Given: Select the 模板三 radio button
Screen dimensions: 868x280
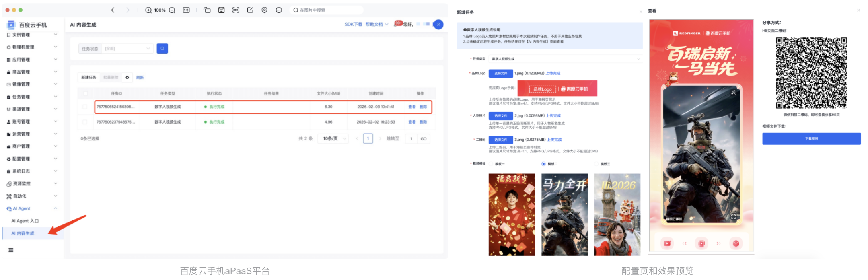Looking at the screenshot, I should click(596, 164).
